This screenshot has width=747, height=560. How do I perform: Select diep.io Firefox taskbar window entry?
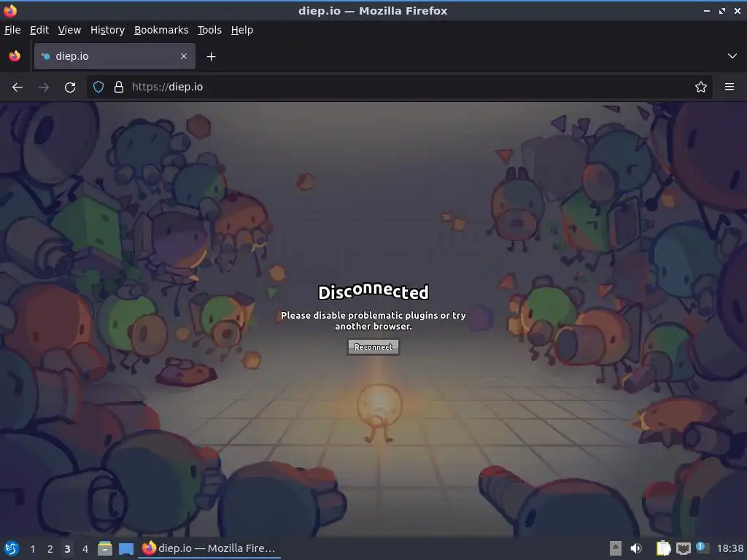coord(209,548)
